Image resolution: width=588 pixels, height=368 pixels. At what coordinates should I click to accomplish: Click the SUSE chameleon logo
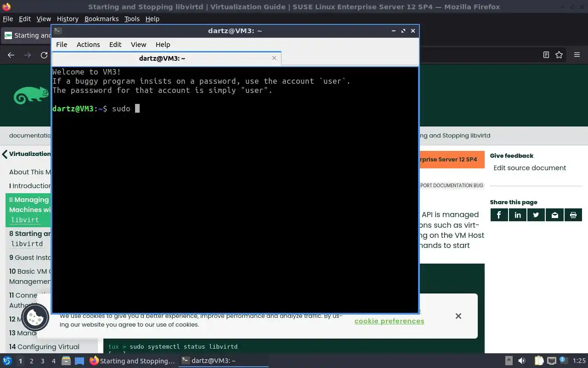click(31, 95)
